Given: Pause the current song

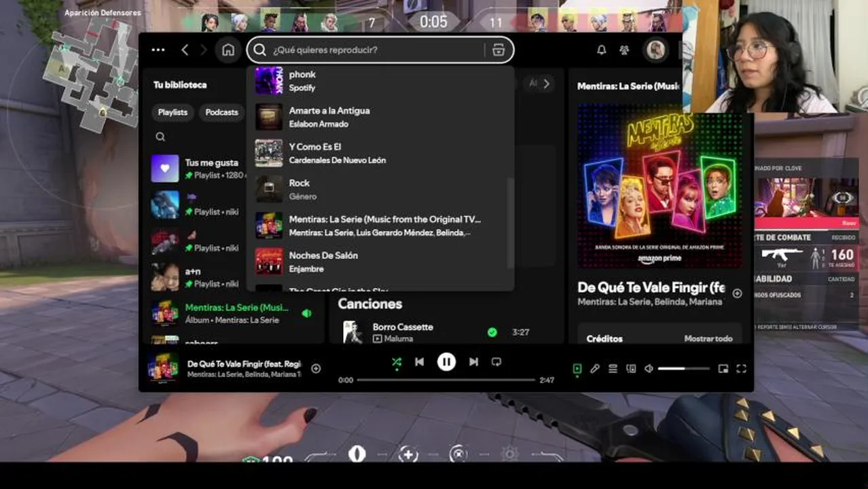Looking at the screenshot, I should pos(446,362).
